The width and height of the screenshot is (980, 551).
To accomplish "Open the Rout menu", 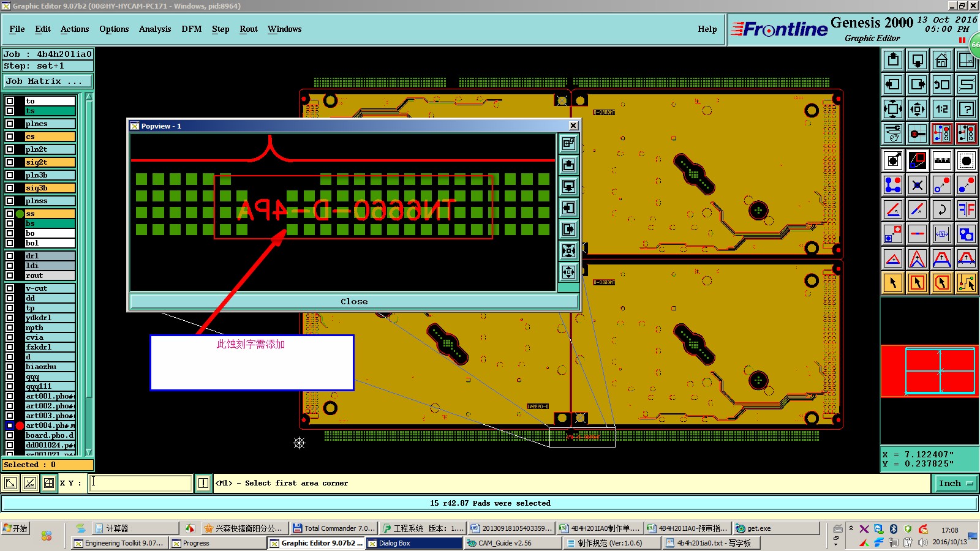I will (249, 29).
